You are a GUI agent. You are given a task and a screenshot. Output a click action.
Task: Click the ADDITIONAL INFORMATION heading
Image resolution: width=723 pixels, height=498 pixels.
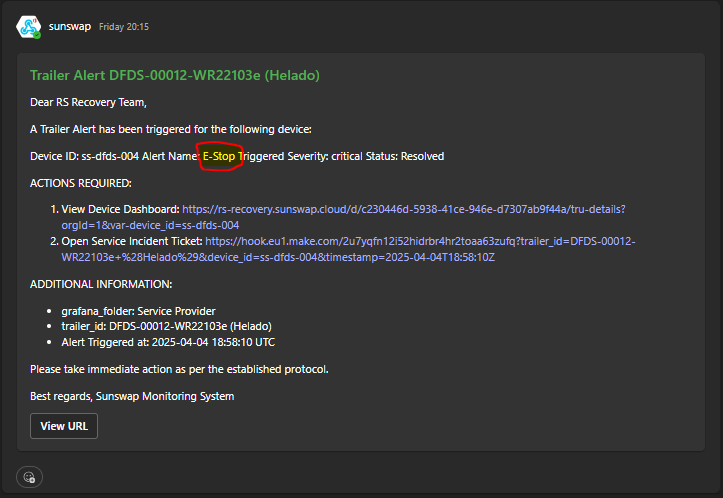pyautogui.click(x=101, y=284)
